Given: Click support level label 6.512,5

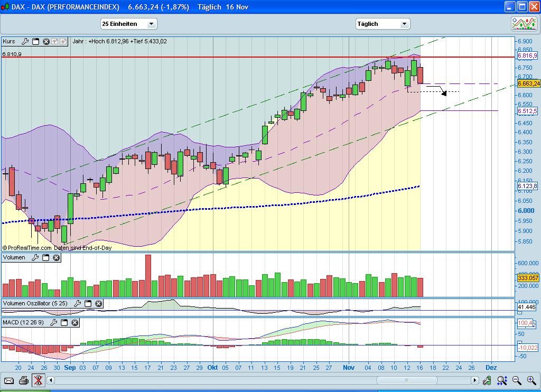Looking at the screenshot, I should coord(528,111).
